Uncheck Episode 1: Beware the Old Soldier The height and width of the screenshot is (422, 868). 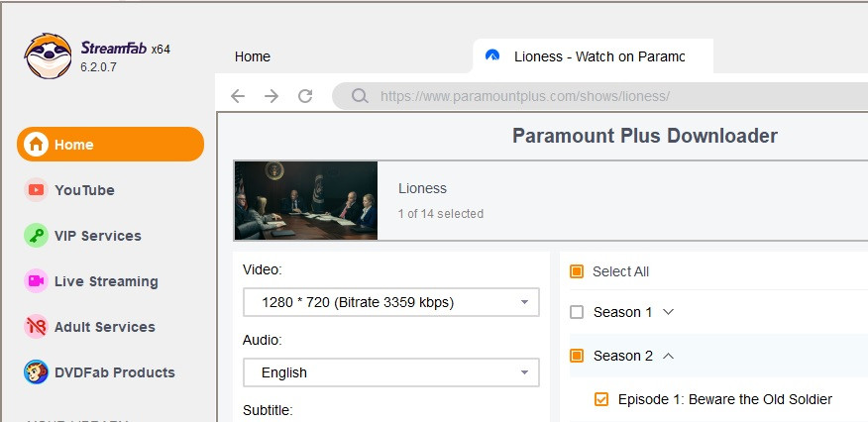coord(601,399)
